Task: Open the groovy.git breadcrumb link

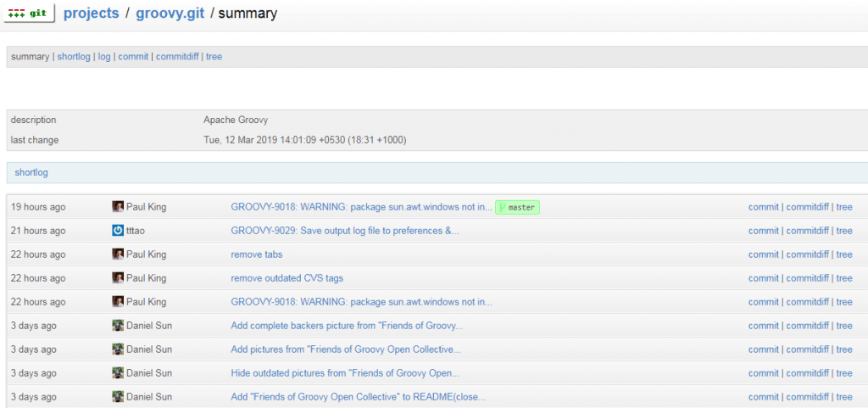Action: pyautogui.click(x=170, y=14)
